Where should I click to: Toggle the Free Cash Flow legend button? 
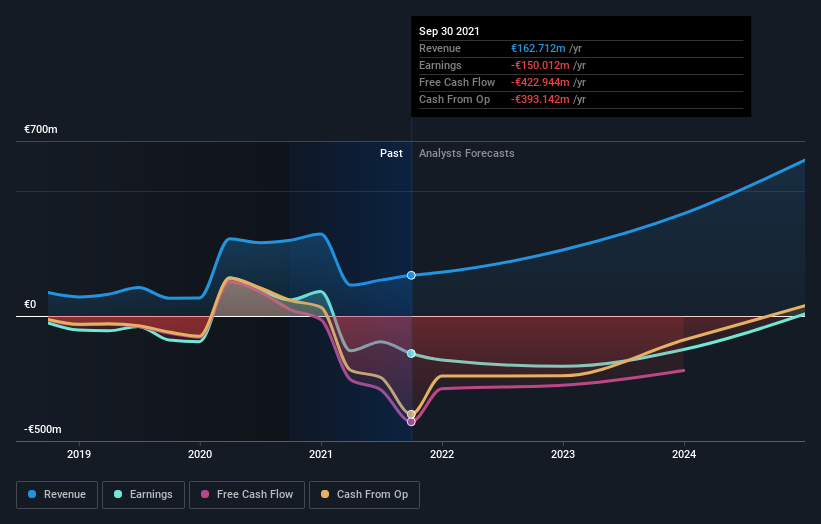[247, 495]
